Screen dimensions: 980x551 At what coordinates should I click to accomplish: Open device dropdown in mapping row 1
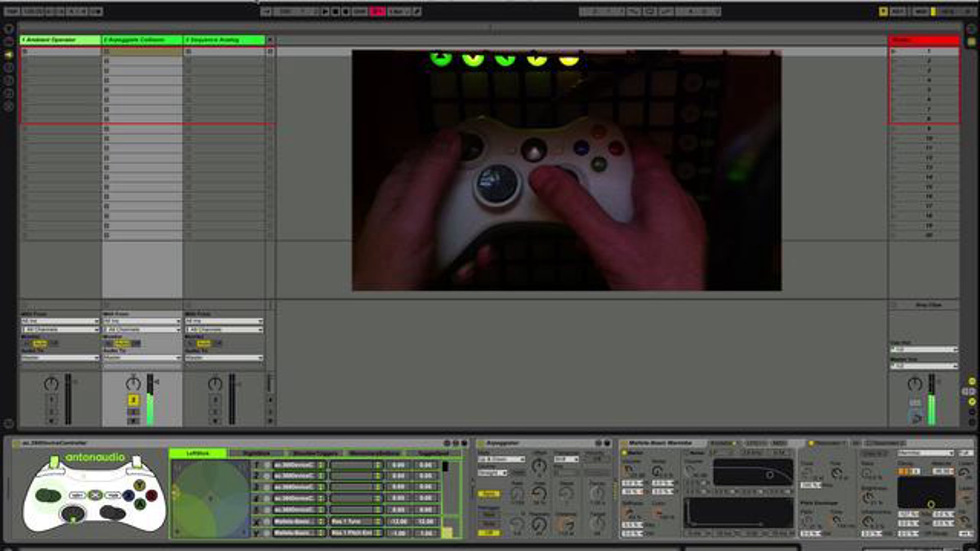pyautogui.click(x=299, y=465)
